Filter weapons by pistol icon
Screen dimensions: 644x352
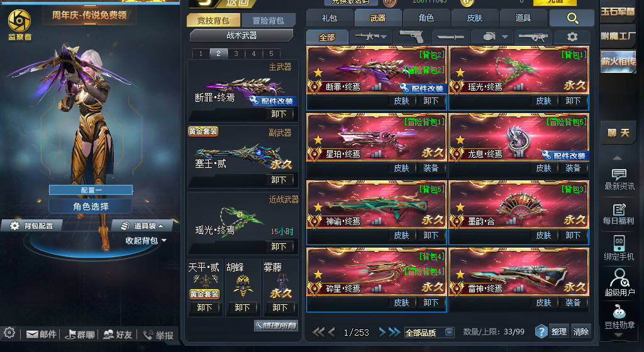tap(411, 37)
